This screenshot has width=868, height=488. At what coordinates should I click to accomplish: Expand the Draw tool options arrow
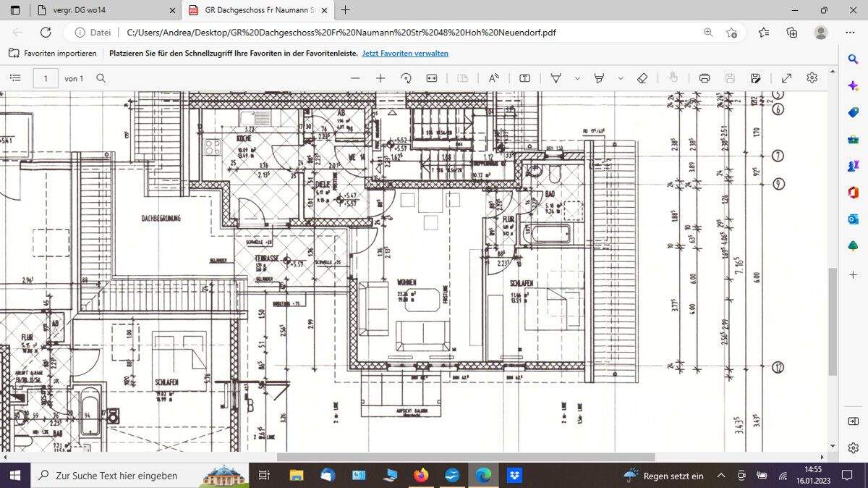[x=577, y=78]
